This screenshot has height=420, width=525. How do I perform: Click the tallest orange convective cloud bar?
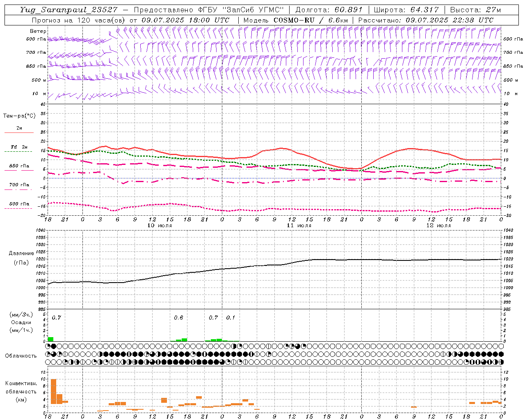tap(53, 391)
